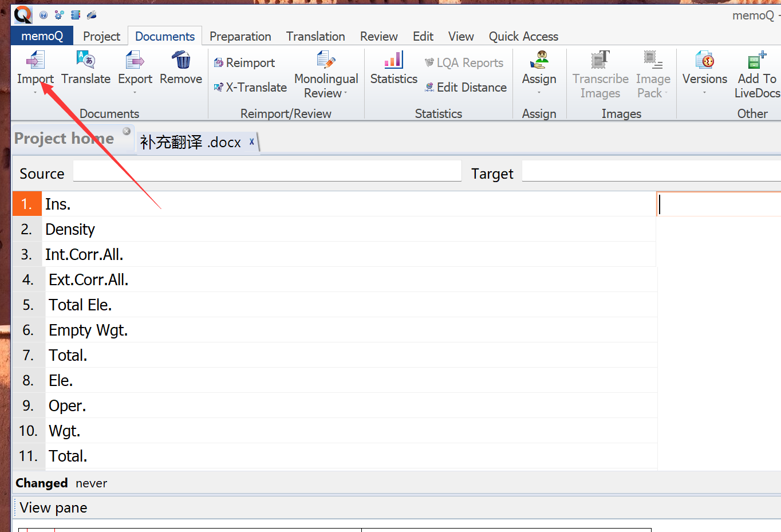Click the Add To LiveDocs icon
This screenshot has width=781, height=532.
click(x=756, y=60)
